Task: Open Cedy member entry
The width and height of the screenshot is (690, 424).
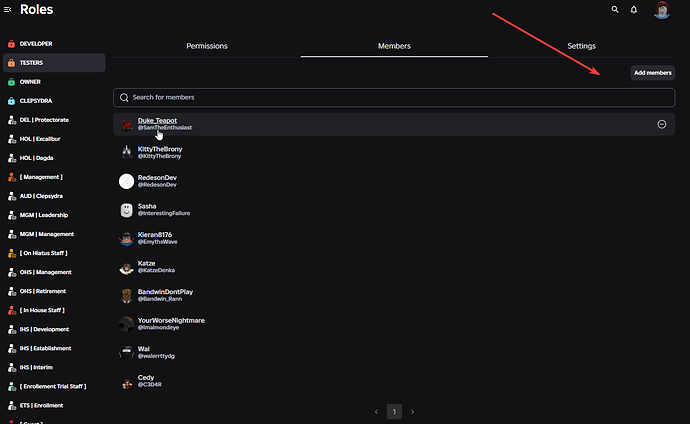Action: tap(394, 381)
